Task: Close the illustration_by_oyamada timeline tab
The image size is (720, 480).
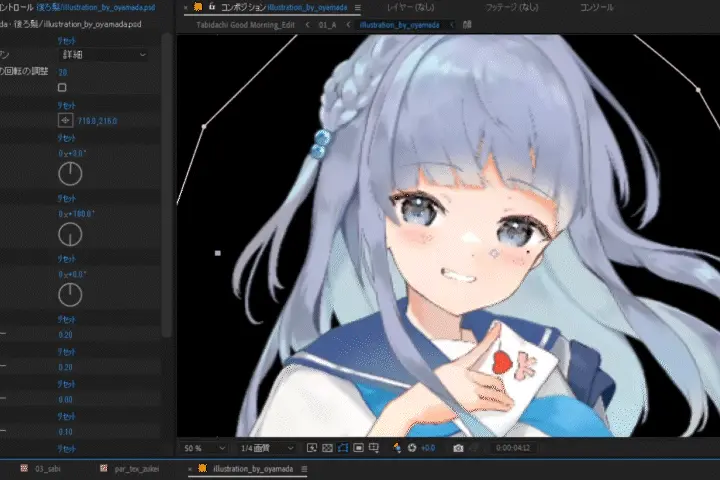Action: pos(190,469)
